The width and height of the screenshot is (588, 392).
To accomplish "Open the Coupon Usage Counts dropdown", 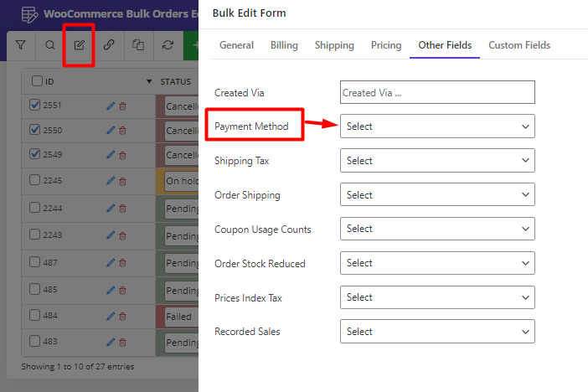I will pos(437,229).
